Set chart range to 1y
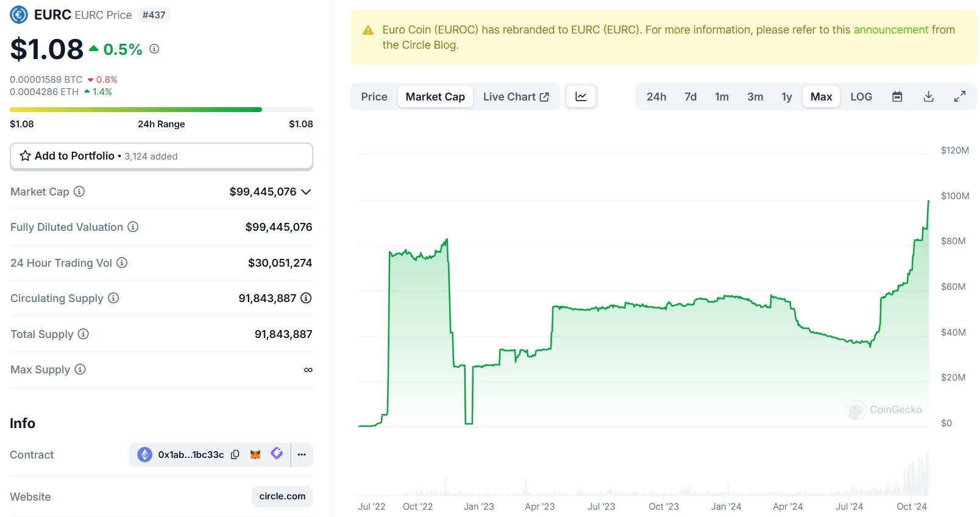 click(x=787, y=96)
